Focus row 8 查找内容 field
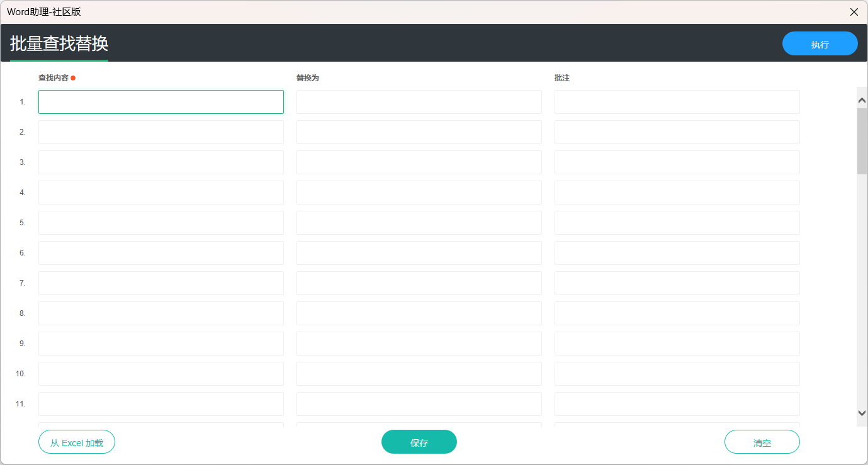Image resolution: width=868 pixels, height=465 pixels. tap(161, 313)
